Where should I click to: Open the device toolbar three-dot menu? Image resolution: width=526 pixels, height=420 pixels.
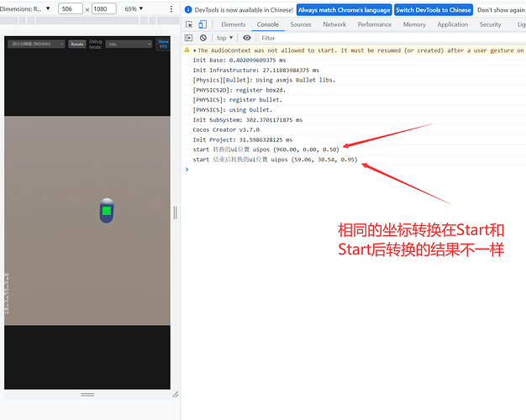171,9
